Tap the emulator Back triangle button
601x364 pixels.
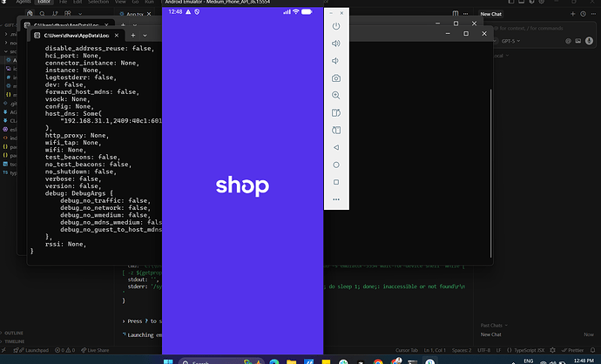[335, 147]
